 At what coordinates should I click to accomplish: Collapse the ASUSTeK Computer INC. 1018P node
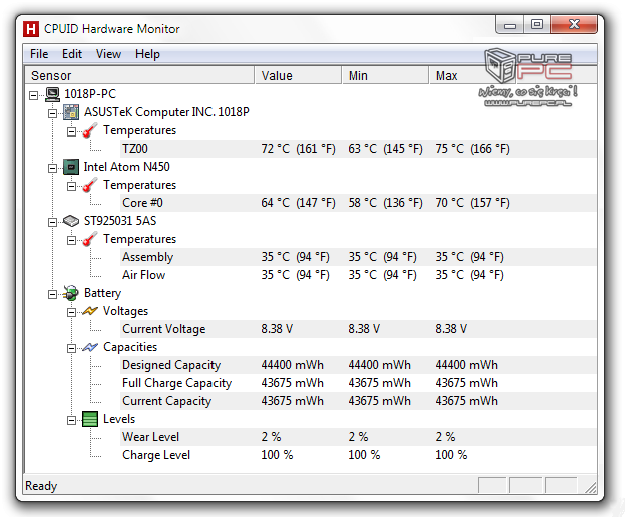(52, 114)
